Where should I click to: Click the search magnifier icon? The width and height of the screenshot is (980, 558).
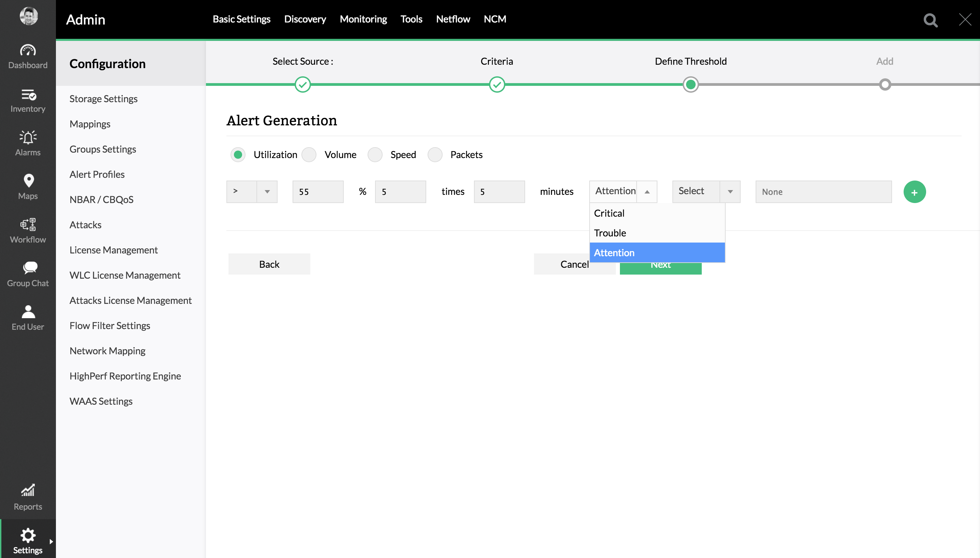click(x=930, y=20)
